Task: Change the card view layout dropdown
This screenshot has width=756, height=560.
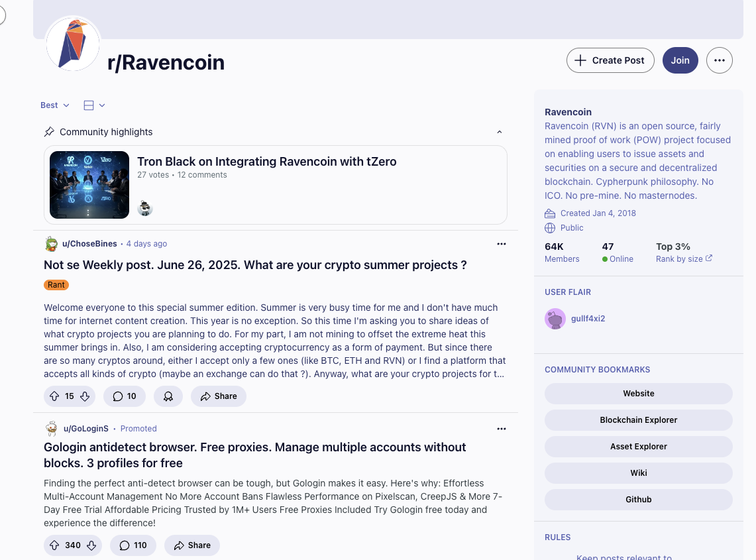Action: pyautogui.click(x=94, y=105)
